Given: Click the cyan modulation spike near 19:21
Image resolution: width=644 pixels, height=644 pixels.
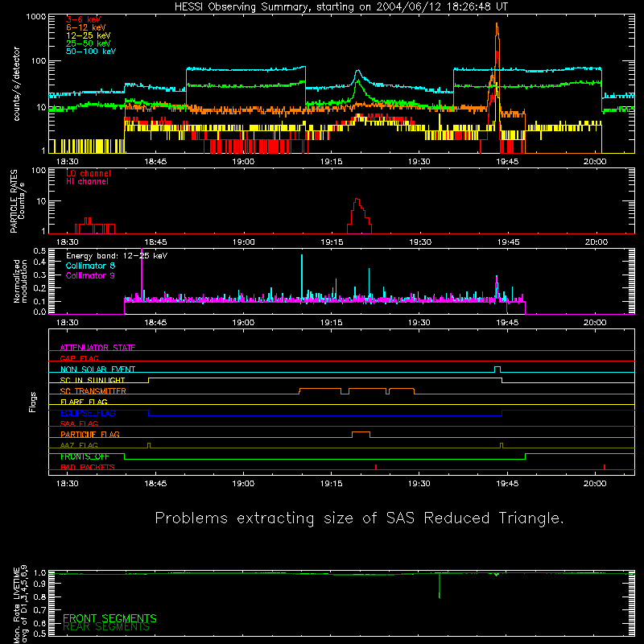Looking at the screenshot, I should [x=369, y=283].
